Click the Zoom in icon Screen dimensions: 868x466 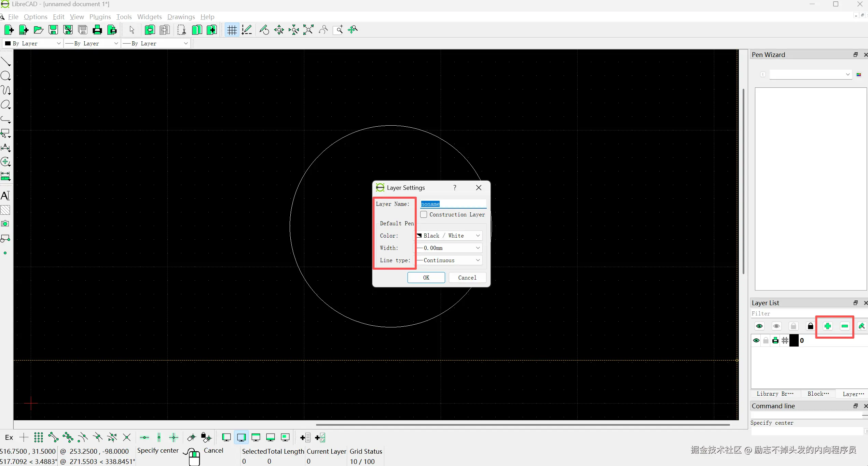pyautogui.click(x=279, y=30)
